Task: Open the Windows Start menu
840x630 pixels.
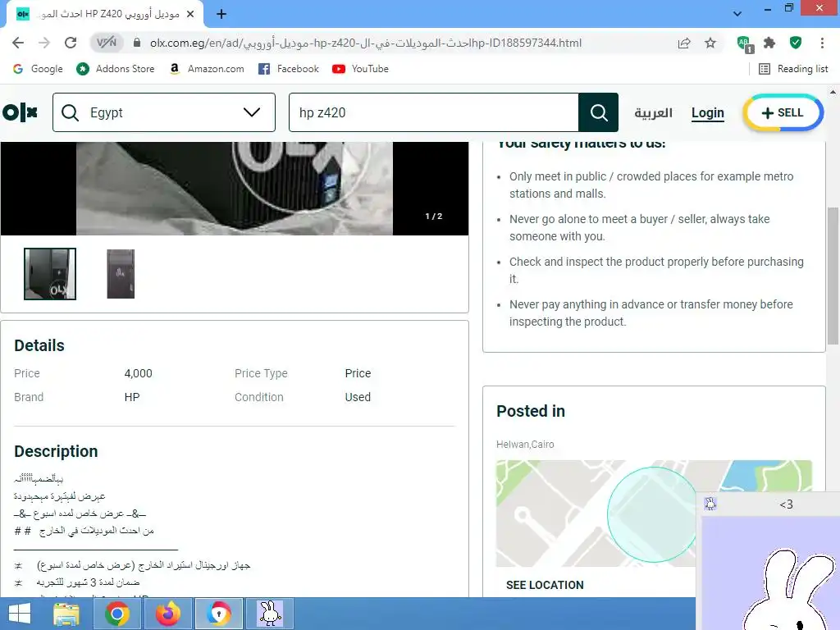Action: click(20, 614)
